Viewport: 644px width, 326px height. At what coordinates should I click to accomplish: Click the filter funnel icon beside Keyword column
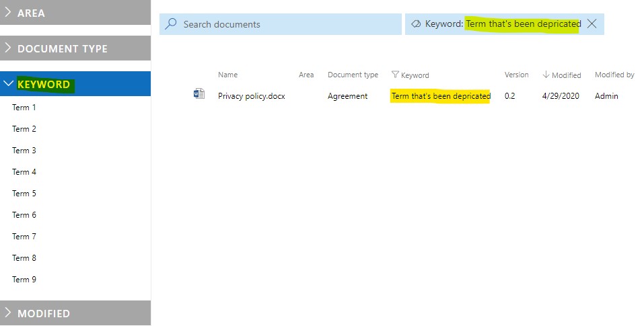coord(395,74)
